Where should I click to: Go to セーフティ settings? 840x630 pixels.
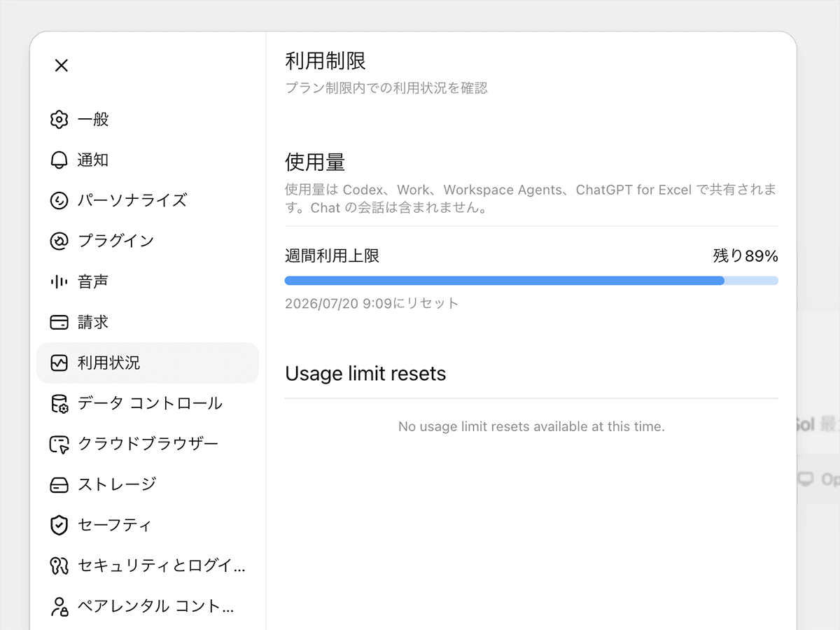pyautogui.click(x=148, y=525)
